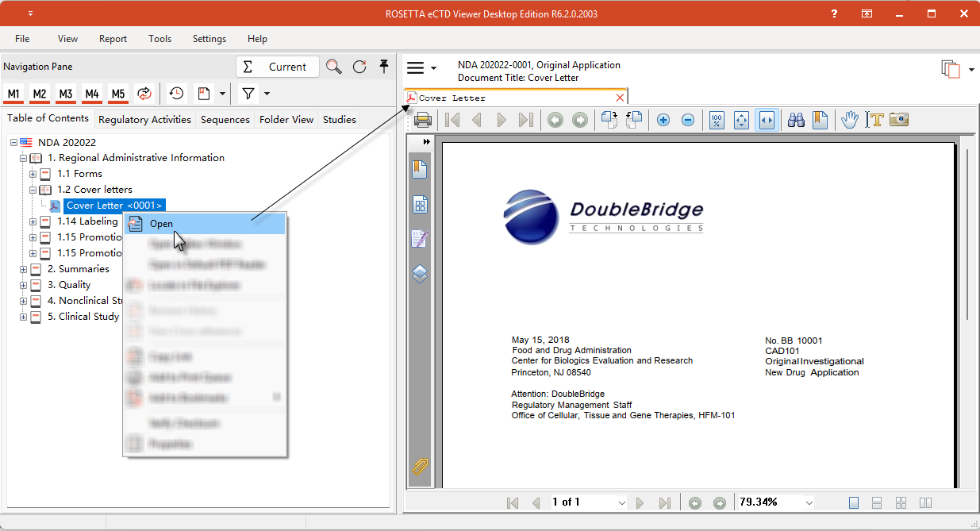This screenshot has width=980, height=531.
Task: Open the attachments paperclip panel
Action: click(x=419, y=468)
